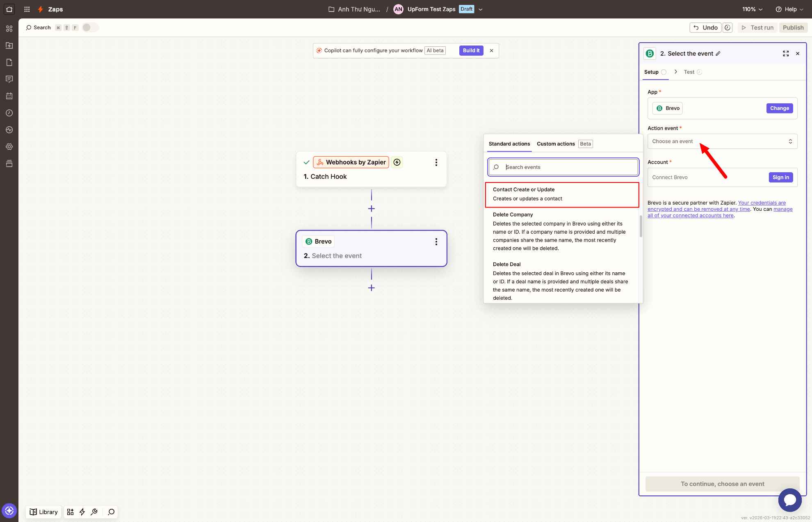Open the Test tab

(693, 72)
